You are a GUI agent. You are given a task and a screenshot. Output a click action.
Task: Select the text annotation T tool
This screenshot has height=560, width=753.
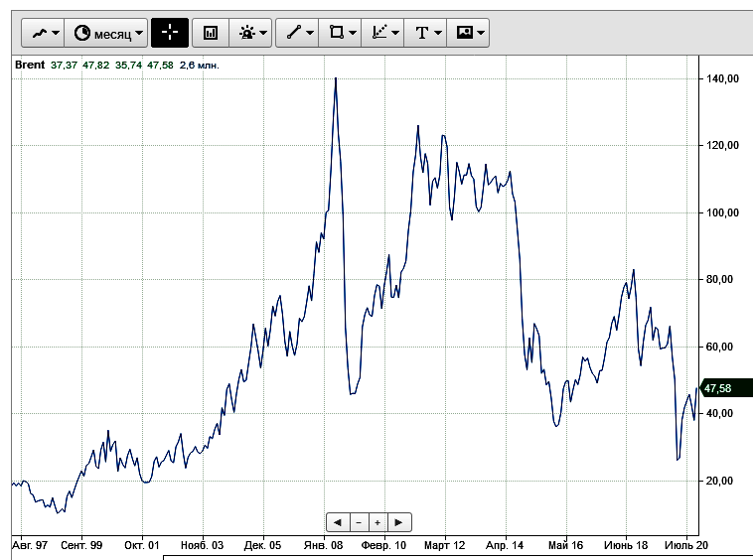[x=425, y=33]
